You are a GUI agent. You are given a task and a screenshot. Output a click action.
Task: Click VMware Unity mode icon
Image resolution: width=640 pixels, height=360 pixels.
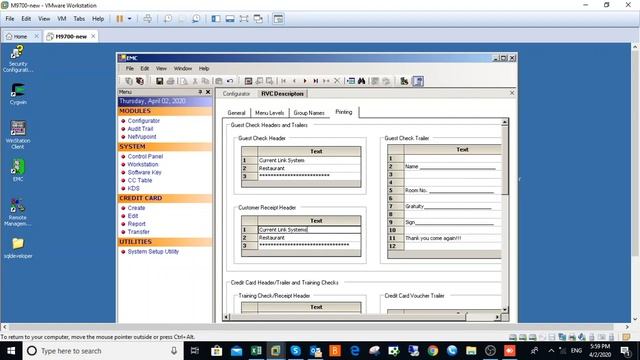(x=258, y=19)
